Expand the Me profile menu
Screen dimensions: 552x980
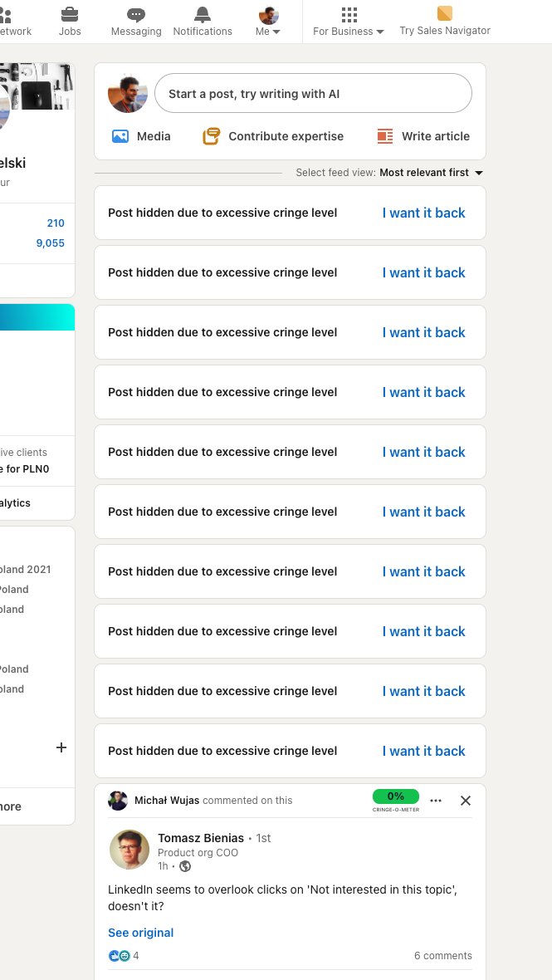[268, 22]
